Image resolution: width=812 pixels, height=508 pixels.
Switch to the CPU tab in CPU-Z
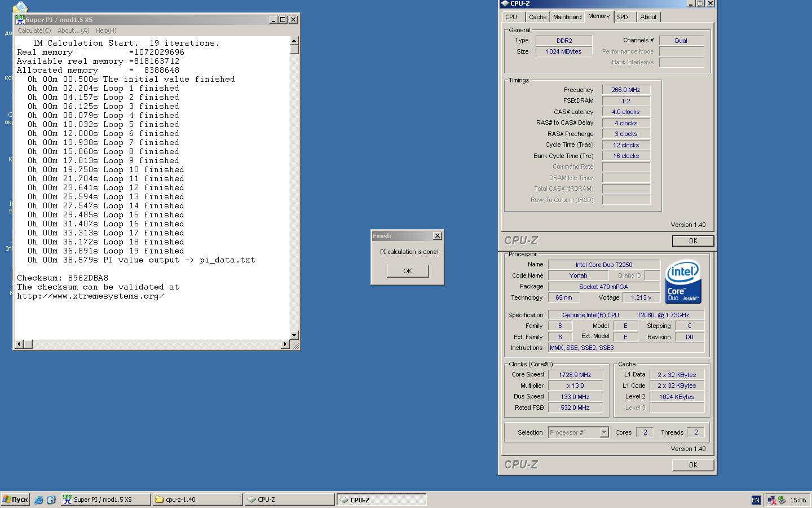pos(511,17)
